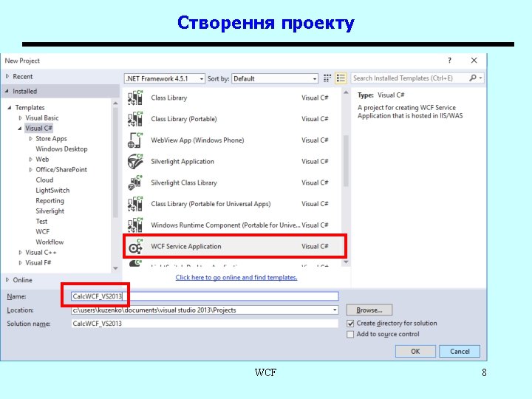The width and height of the screenshot is (532, 399).
Task: Choose Class Library (Portable for Universal Apps) icon
Action: 135,204
